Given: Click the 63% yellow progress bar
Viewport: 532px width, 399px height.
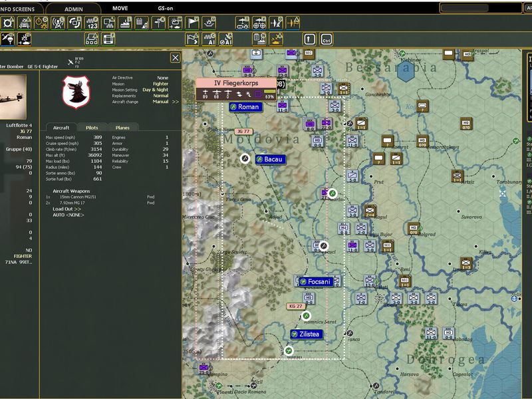Looking at the screenshot, I should tap(270, 92).
